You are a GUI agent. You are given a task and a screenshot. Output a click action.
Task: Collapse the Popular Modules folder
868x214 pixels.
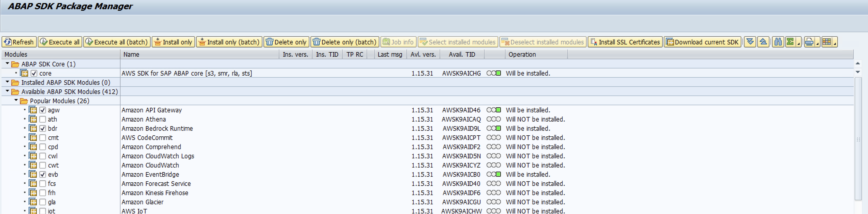point(16,100)
